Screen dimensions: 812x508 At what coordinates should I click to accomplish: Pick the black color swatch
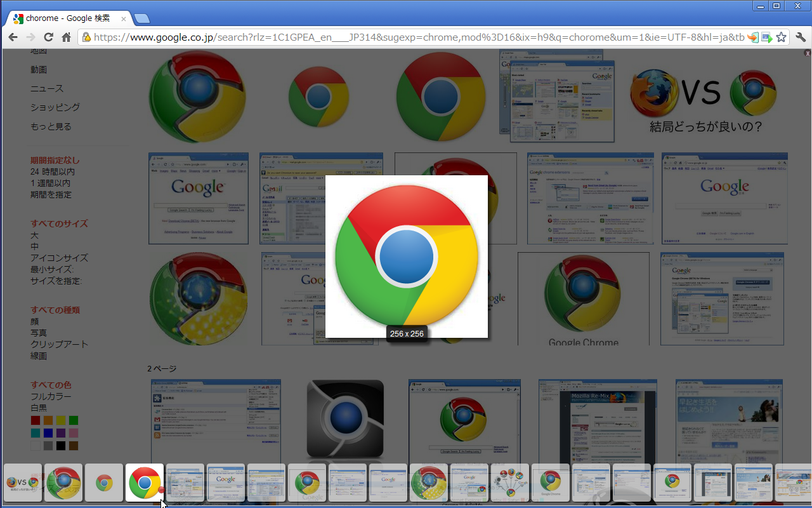tap(61, 446)
